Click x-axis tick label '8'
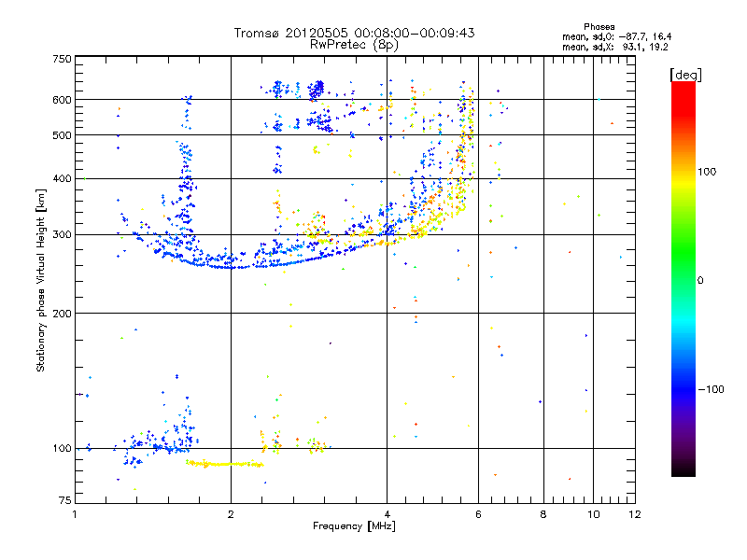The image size is (747, 560). [543, 514]
